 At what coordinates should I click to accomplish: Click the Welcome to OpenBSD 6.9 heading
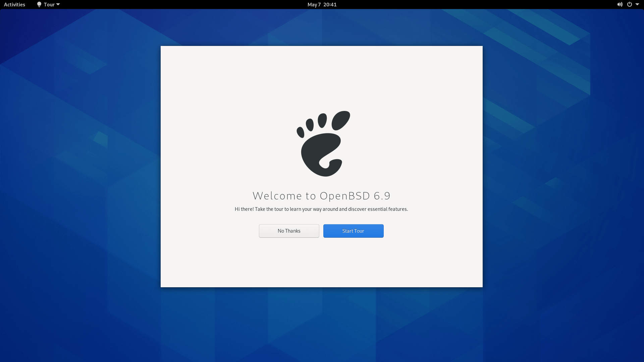tap(321, 195)
